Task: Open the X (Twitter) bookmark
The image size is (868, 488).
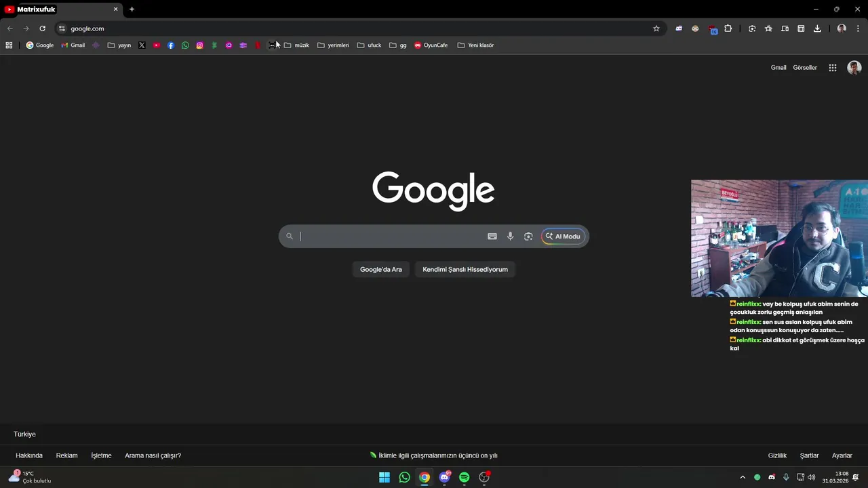Action: 142,45
